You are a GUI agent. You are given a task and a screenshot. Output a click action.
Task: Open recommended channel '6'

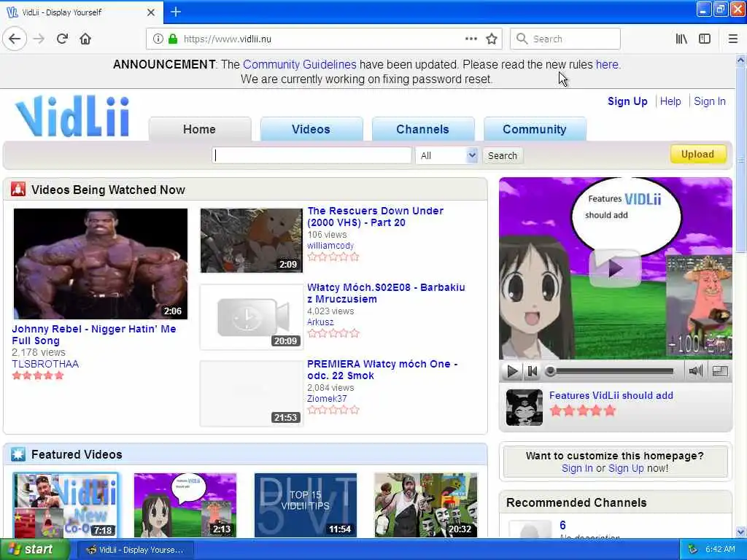562,525
